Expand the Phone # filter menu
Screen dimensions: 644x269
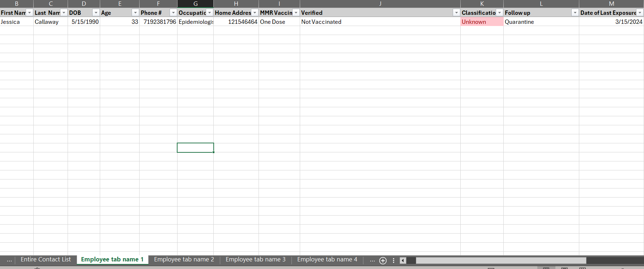point(173,13)
